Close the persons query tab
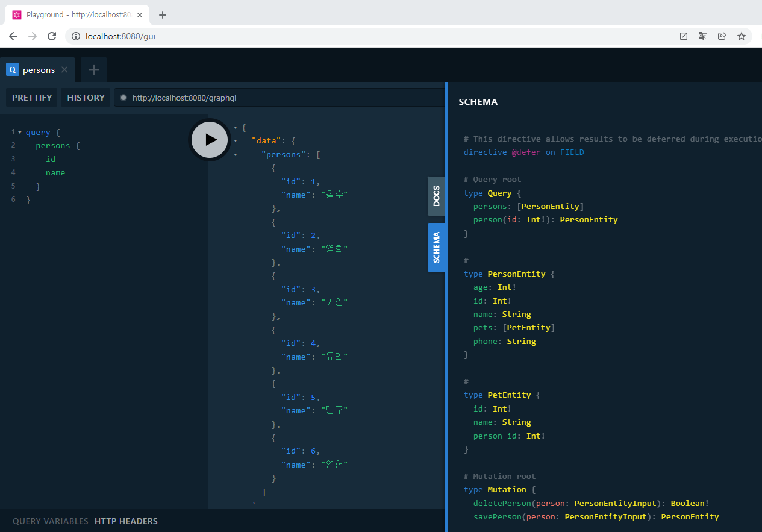This screenshot has width=762, height=532. (64, 70)
